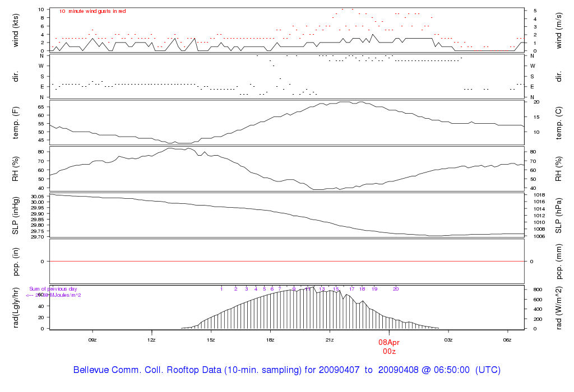Select the '1012' hPa tick value

tap(539, 216)
